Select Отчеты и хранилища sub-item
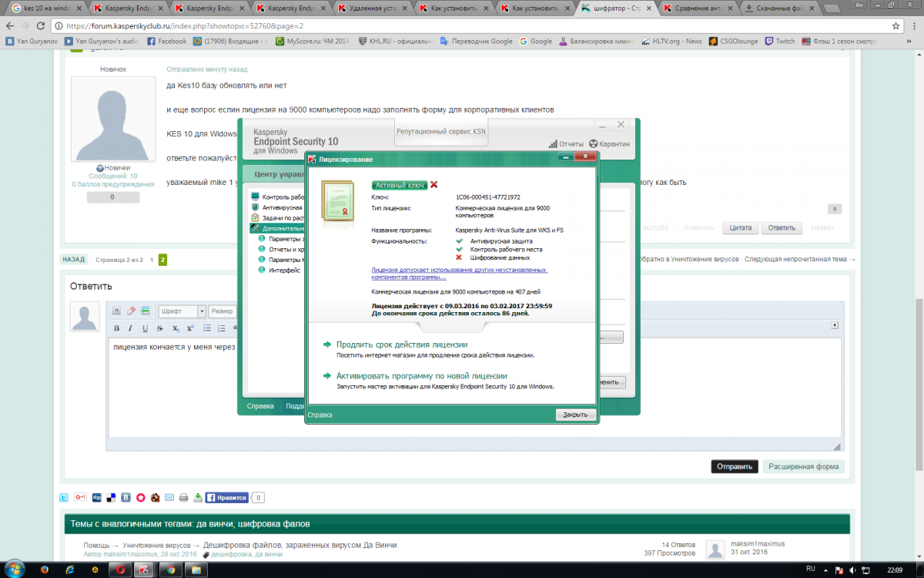The height and width of the screenshot is (578, 924). coord(282,249)
